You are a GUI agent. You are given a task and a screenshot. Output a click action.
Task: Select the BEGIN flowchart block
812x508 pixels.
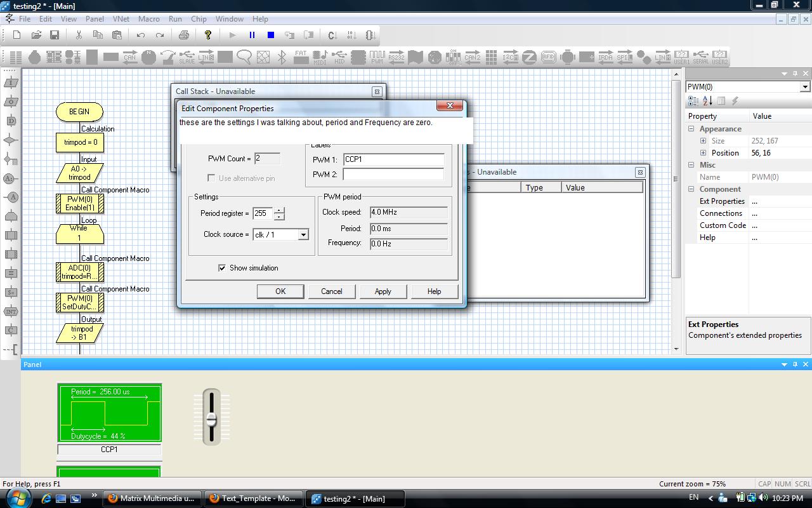coord(79,112)
